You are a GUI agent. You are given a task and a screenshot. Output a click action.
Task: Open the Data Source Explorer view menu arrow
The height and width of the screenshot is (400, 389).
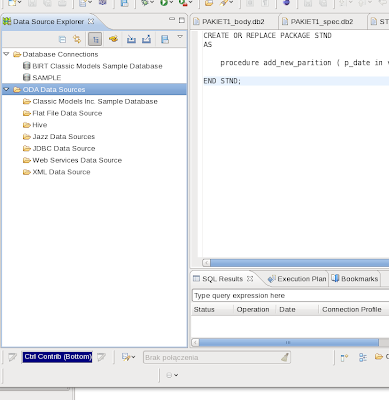pos(180,36)
